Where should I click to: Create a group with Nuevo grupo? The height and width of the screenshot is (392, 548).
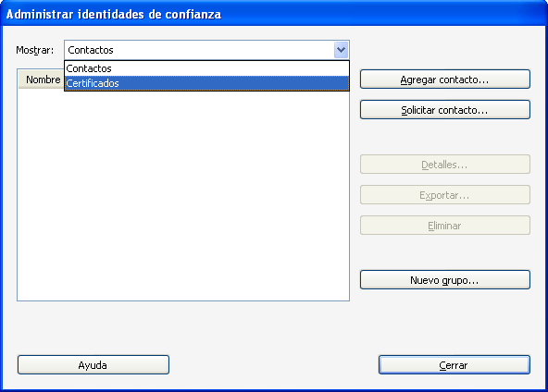(445, 280)
